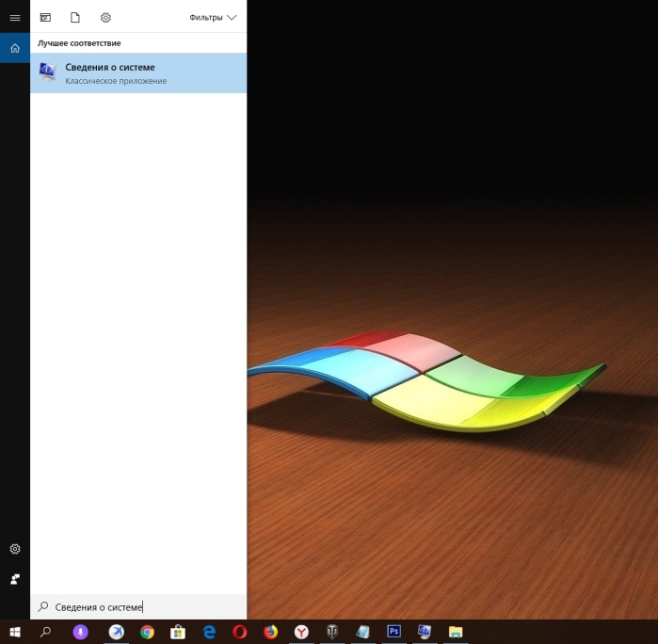Click magnifier icon inside search box
Viewport: 658px width, 644px height.
click(x=42, y=606)
